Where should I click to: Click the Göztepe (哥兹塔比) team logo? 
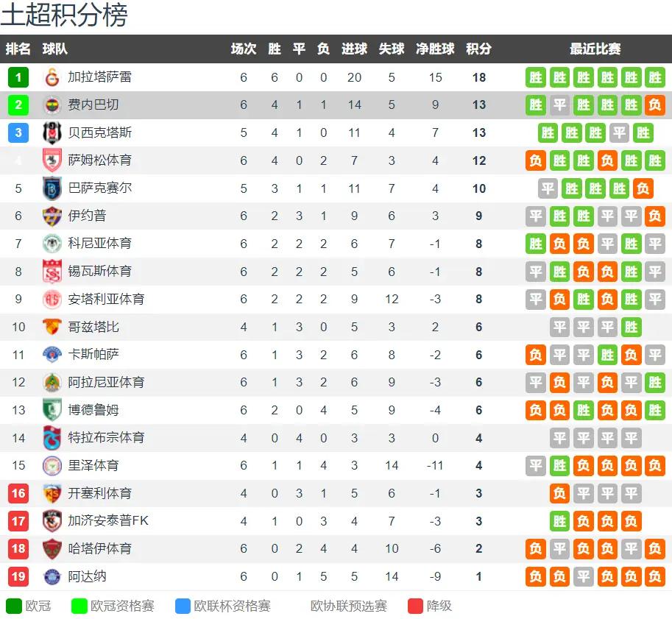[x=52, y=327]
